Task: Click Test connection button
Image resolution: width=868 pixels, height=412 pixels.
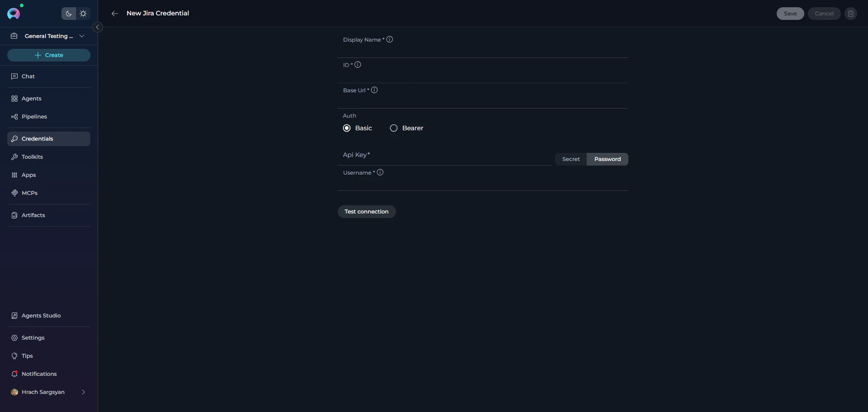Action: (x=367, y=212)
